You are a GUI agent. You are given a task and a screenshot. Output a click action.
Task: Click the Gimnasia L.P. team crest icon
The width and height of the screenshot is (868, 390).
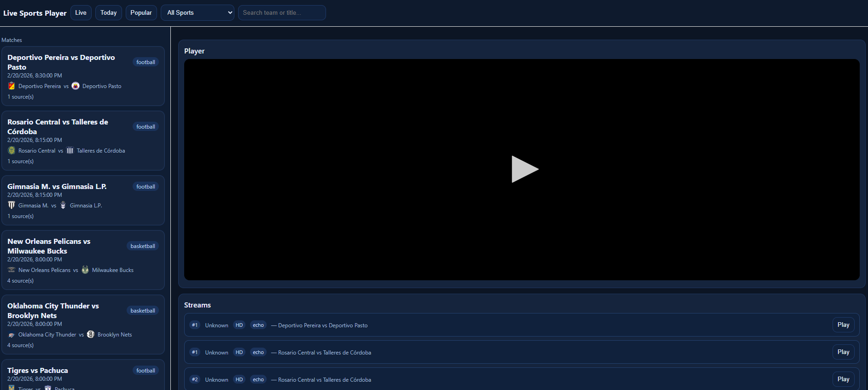coord(63,205)
